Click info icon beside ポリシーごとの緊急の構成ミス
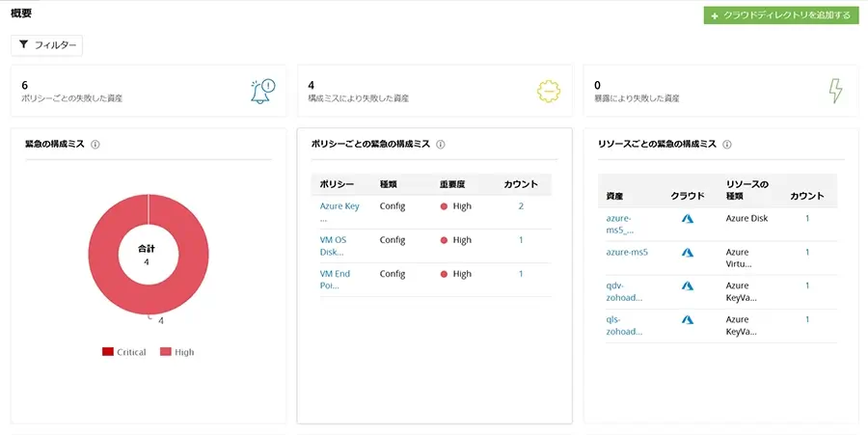This screenshot has height=435, width=868. pos(441,145)
